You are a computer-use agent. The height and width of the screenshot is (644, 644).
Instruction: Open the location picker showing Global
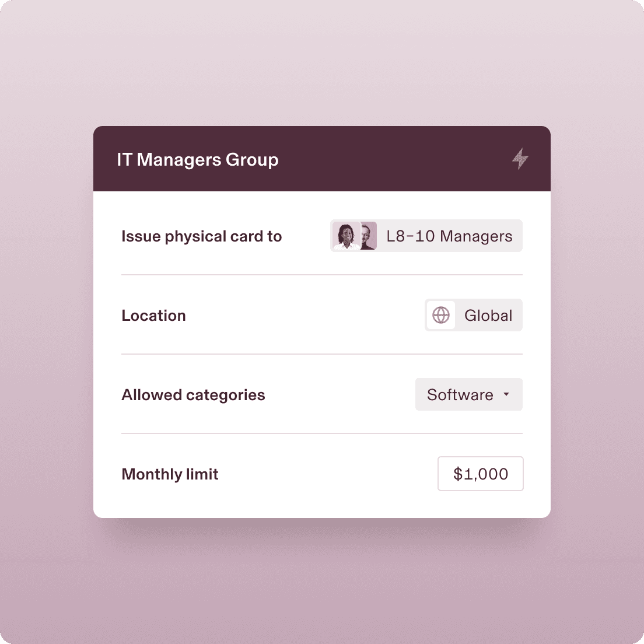473,315
